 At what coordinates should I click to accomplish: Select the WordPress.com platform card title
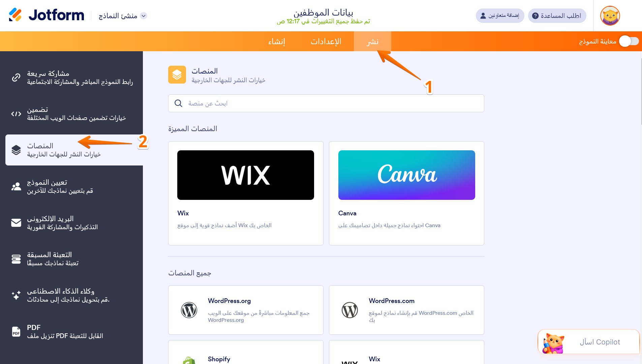point(392,301)
